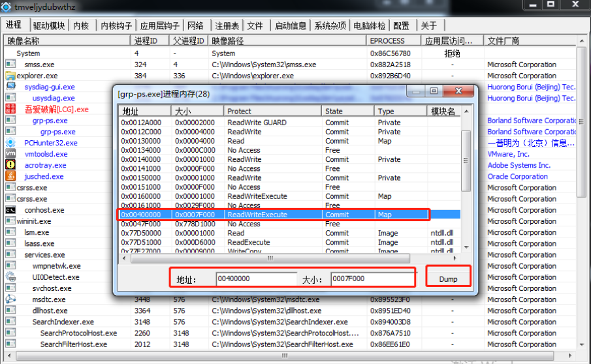This screenshot has height=364, width=591.
Task: Select the lsass.exe process
Action: coord(40,243)
